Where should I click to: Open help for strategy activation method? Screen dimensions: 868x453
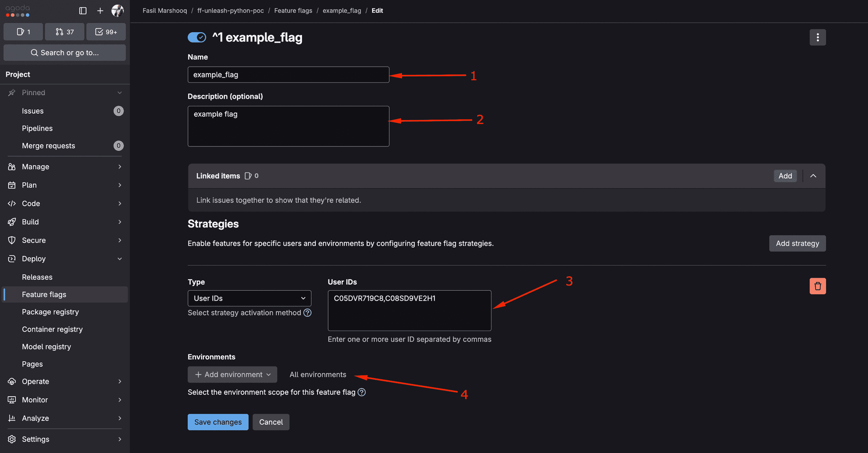click(x=307, y=313)
